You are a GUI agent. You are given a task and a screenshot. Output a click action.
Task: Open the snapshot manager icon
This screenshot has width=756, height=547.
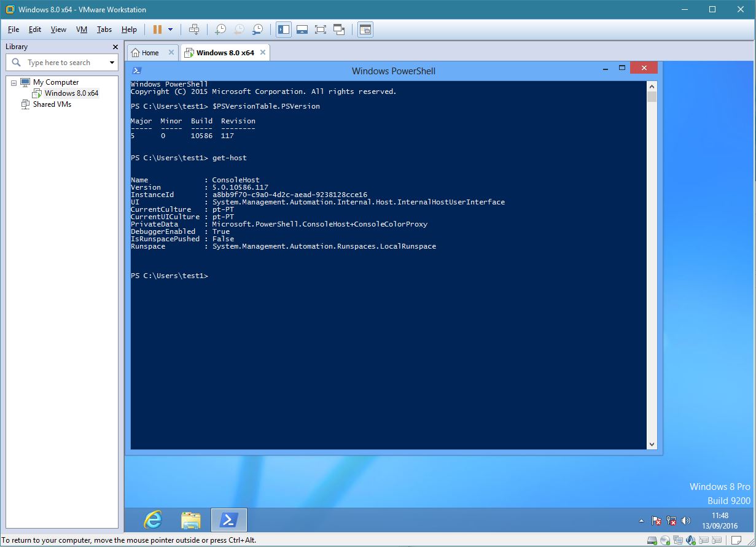[258, 29]
